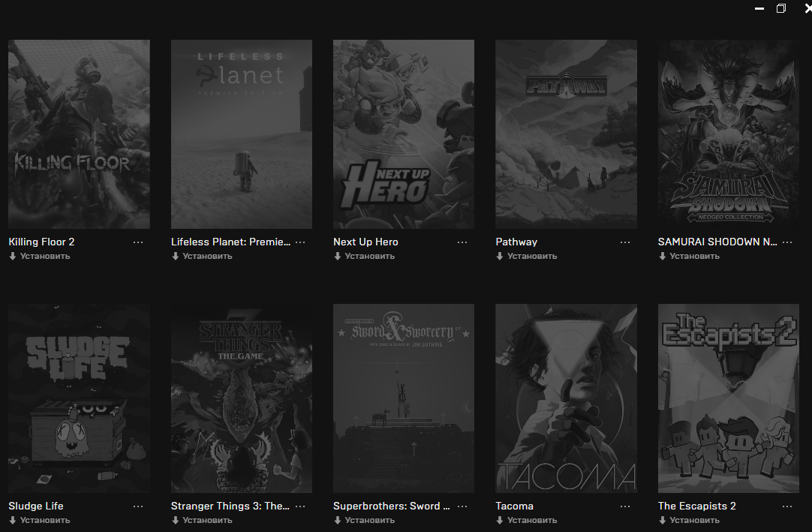Install Killing Floor 2 via Установить
The height and width of the screenshot is (532, 812).
pyautogui.click(x=39, y=256)
